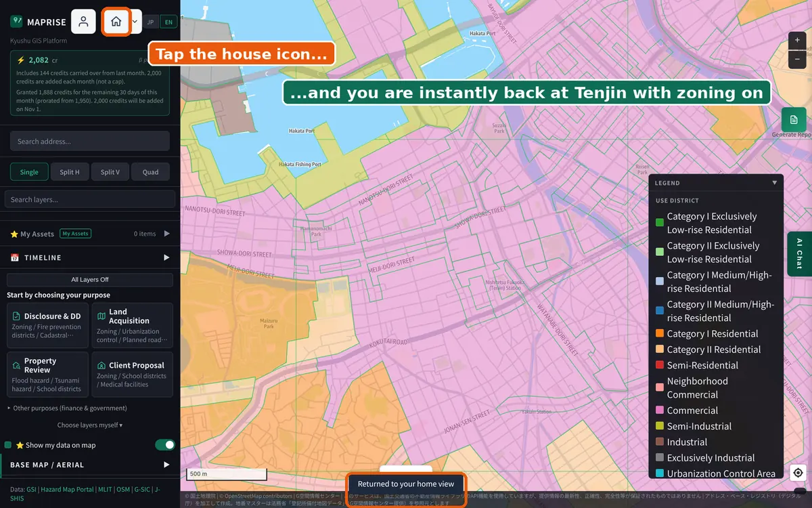Select the Single map view
This screenshot has width=812, height=508.
[29, 172]
